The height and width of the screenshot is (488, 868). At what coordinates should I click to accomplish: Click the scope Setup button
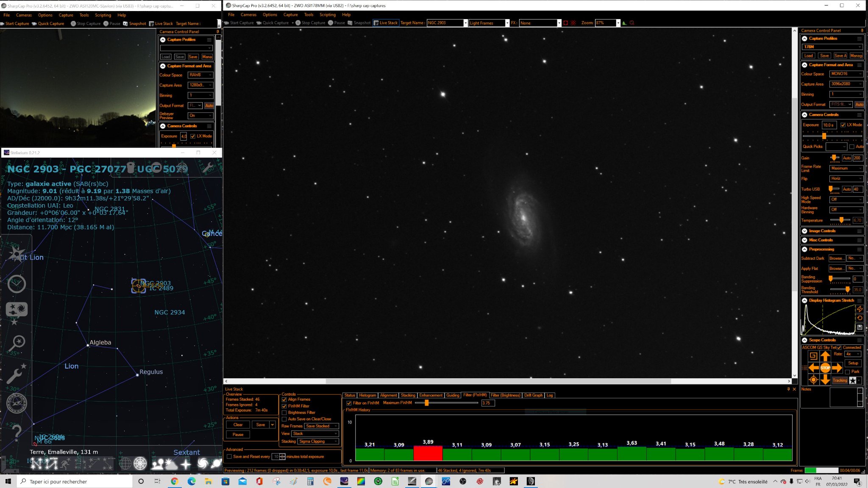click(x=853, y=363)
